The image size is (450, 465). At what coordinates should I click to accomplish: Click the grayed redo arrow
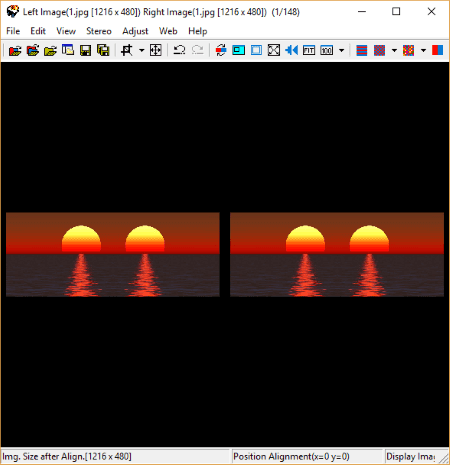(x=198, y=50)
